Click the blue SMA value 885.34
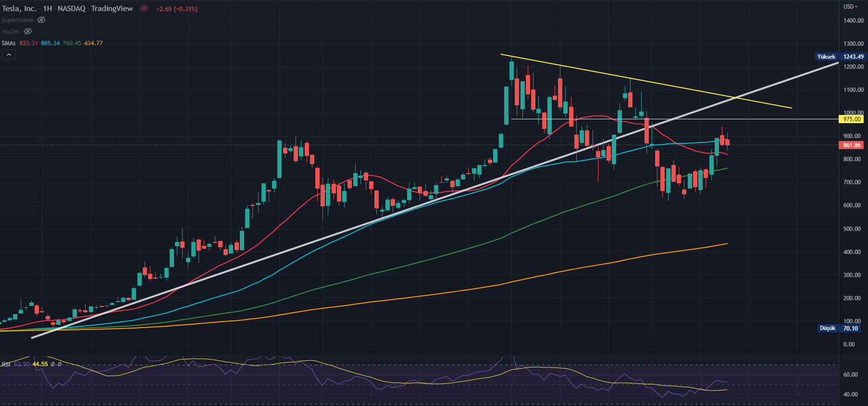This screenshot has width=868, height=406. click(x=50, y=43)
